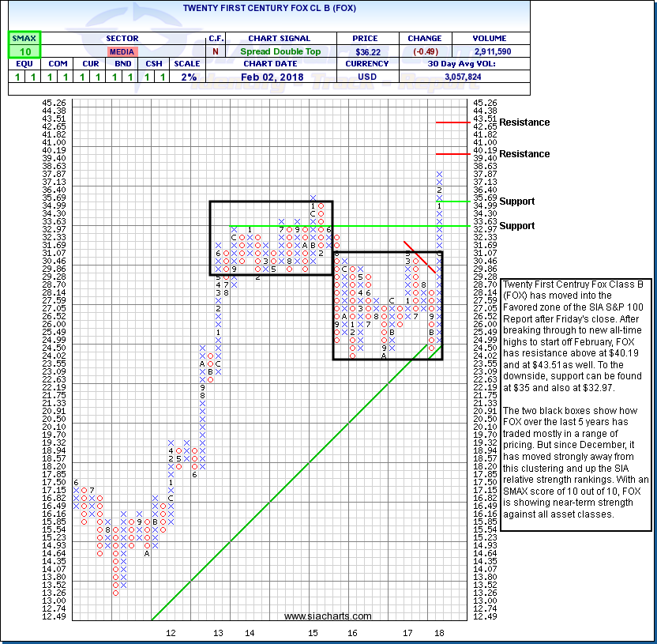
Task: Select the 2% scale value
Action: [190, 77]
